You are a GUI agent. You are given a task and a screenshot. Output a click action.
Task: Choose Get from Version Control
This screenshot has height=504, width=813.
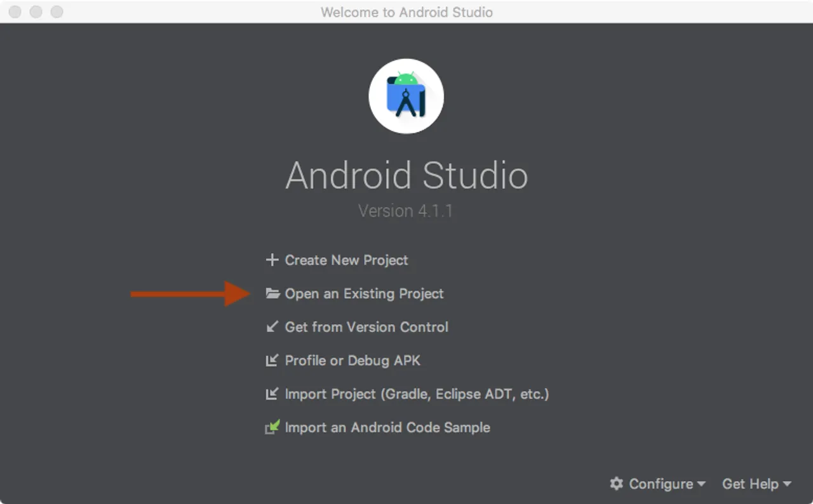[x=366, y=327]
